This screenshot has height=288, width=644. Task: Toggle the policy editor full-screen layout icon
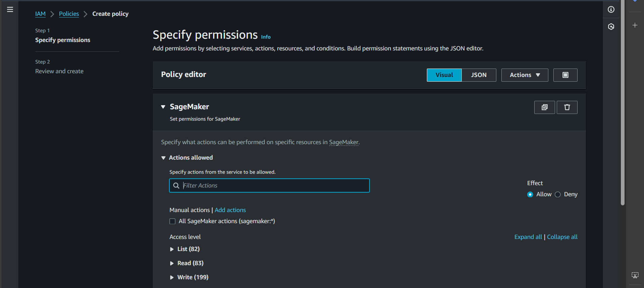coord(565,75)
